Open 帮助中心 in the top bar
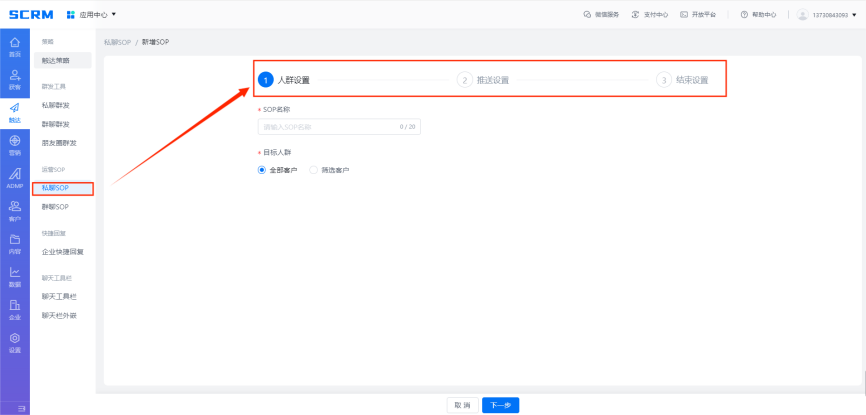The width and height of the screenshot is (866, 415). [x=759, y=14]
